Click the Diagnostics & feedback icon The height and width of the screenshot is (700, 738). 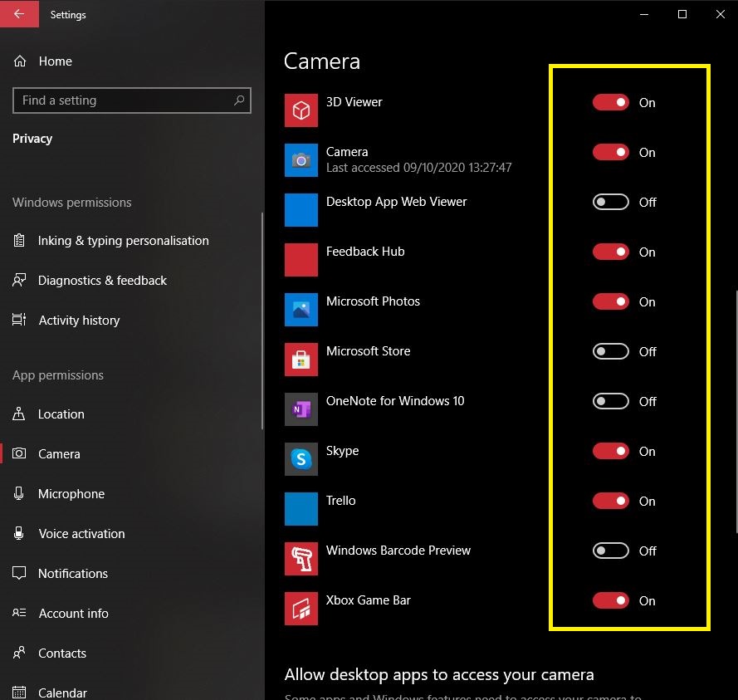(x=19, y=280)
